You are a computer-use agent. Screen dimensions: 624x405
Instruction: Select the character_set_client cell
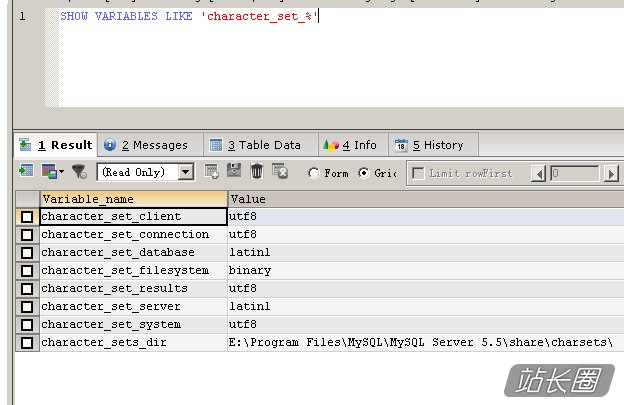coord(134,216)
